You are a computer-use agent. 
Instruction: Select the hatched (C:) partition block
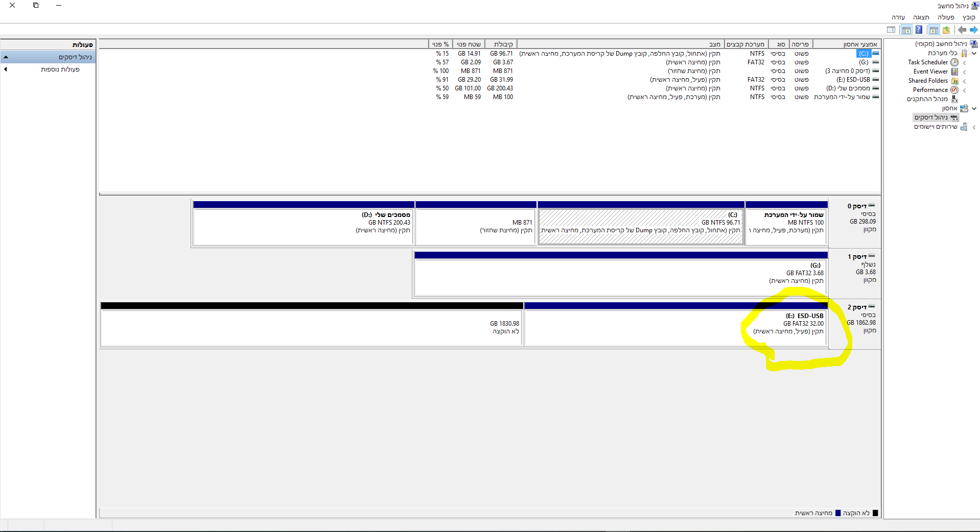[x=641, y=223]
